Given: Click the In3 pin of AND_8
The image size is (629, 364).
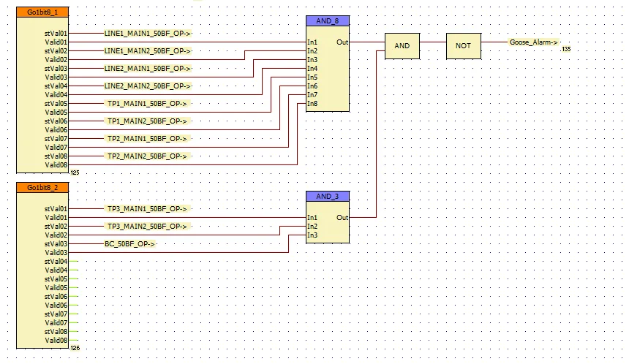Looking at the screenshot, I should pos(312,60).
